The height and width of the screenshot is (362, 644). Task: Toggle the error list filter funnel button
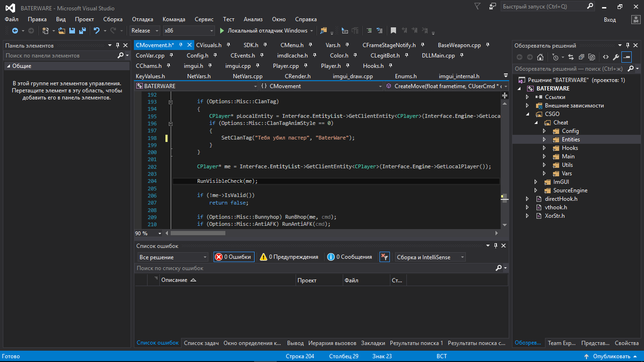point(385,257)
